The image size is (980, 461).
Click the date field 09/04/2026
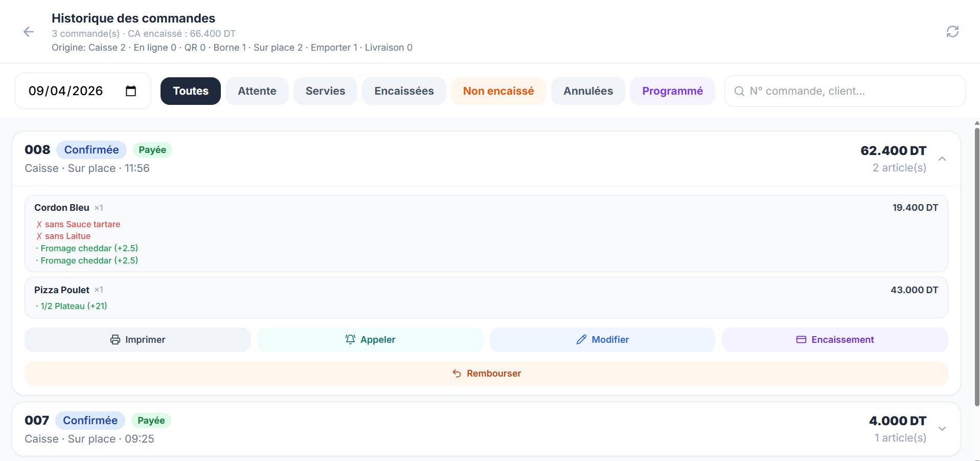point(83,91)
